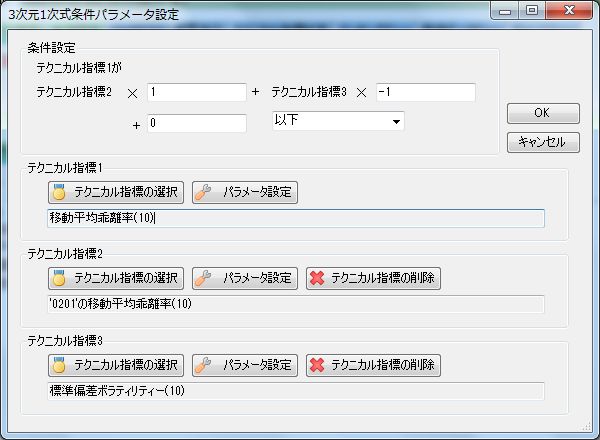This screenshot has width=600, height=440.
Task: Click the 移動平均乖離率(10) text field
Action: [296, 218]
